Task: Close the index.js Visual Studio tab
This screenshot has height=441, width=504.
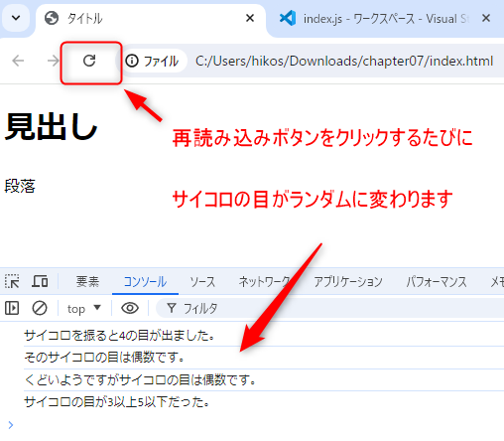Action: click(486, 18)
